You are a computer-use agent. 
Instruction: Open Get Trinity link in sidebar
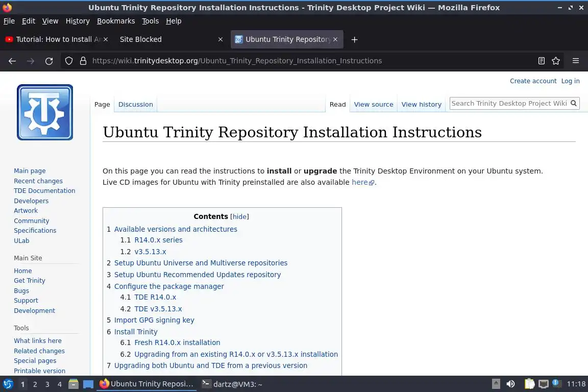click(x=29, y=281)
